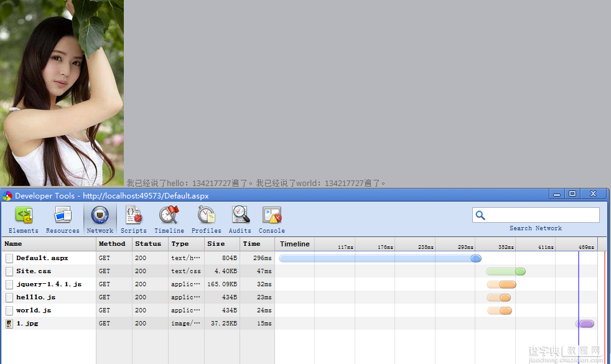
Task: Switch to the Timeline panel icon
Action: coord(169,215)
